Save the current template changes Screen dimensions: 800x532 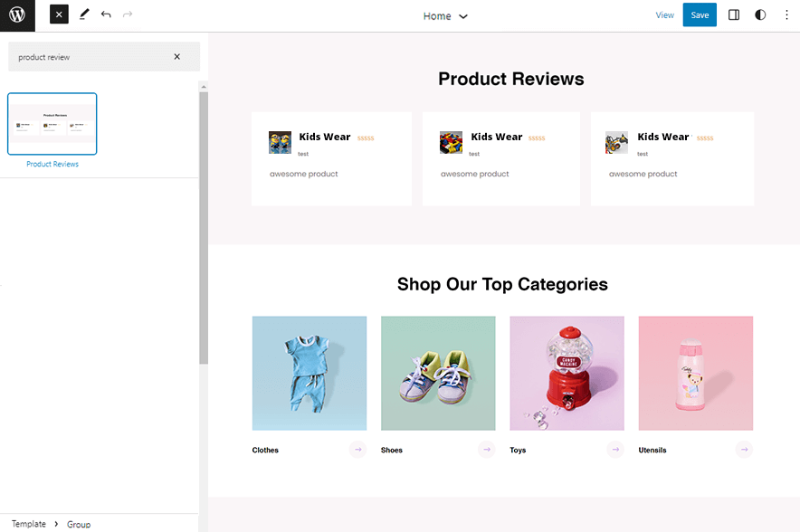pos(699,14)
